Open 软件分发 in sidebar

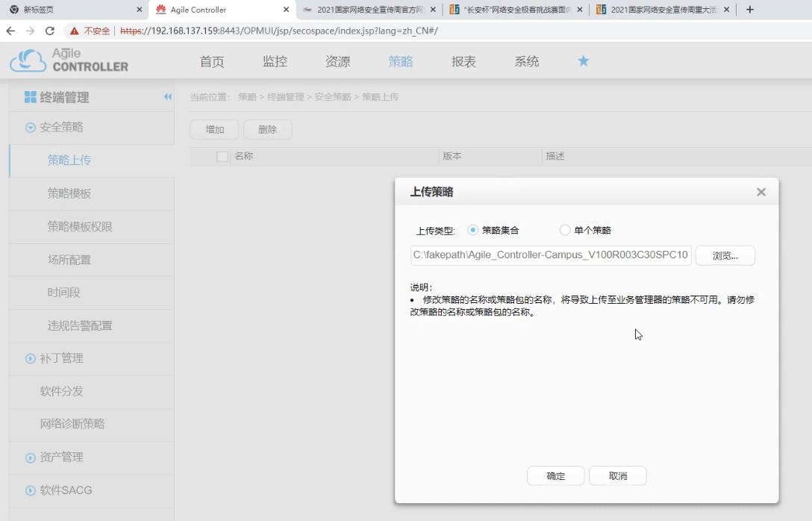click(x=62, y=392)
